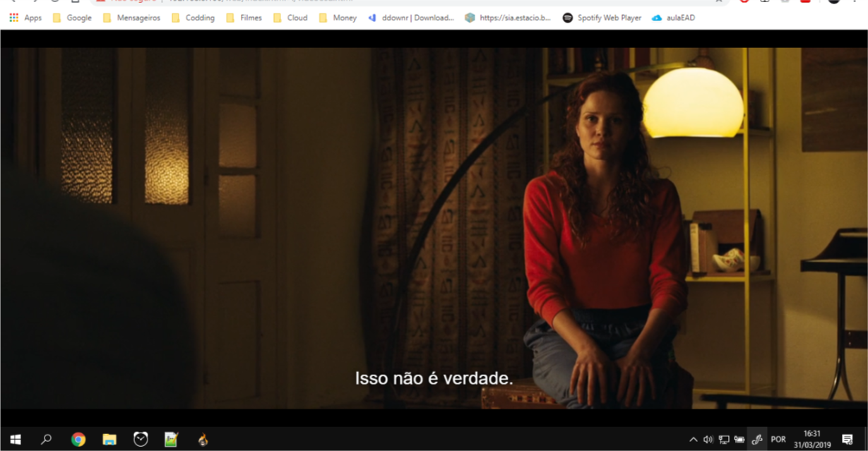The width and height of the screenshot is (868, 451).
Task: Open the clock showing 16:31 31/03/2019
Action: tap(812, 439)
